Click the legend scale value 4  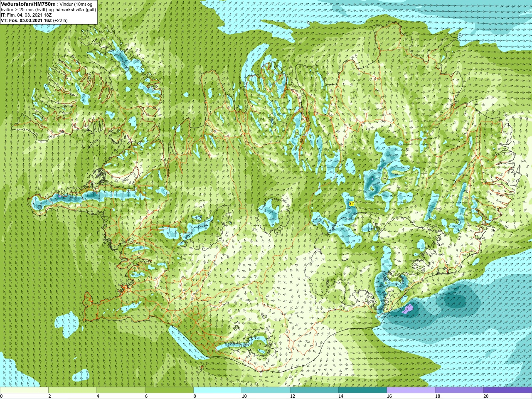[98, 396]
